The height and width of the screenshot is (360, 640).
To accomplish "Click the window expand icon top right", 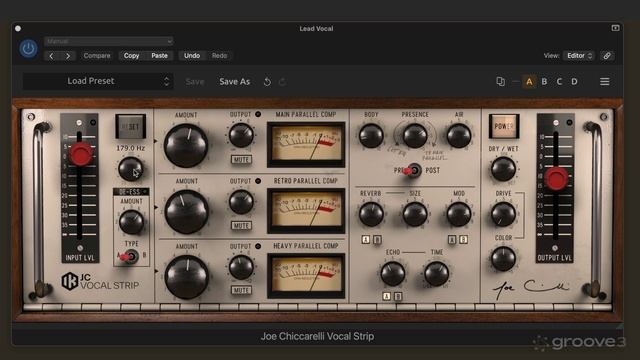I will click(x=615, y=28).
